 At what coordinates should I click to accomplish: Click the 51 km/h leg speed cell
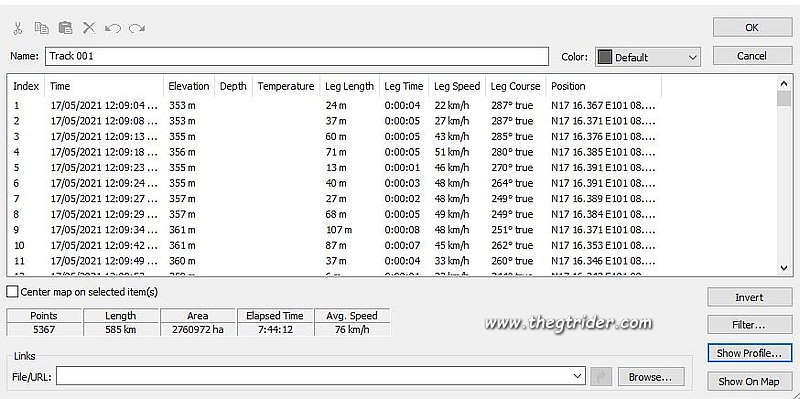point(451,152)
